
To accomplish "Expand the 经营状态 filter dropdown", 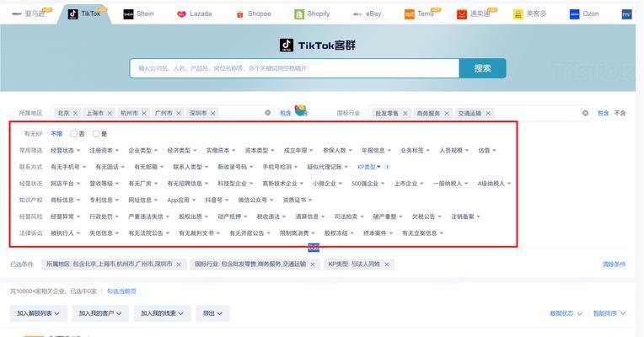I will coord(65,151).
